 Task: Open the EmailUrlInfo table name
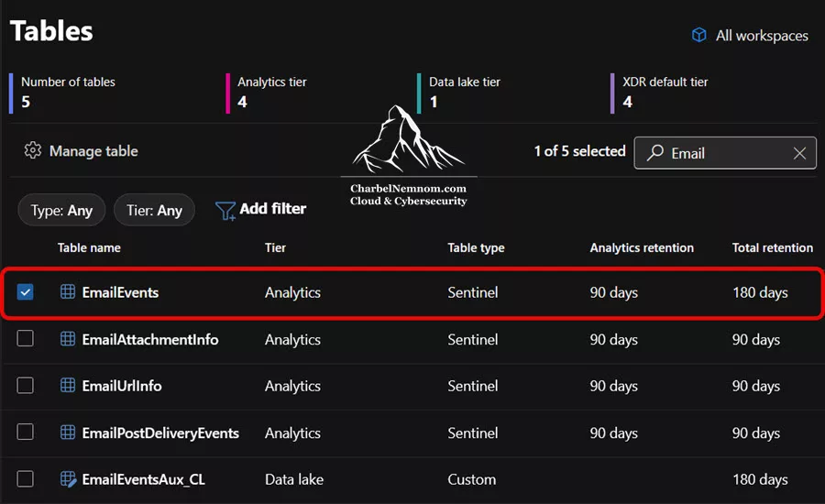(122, 386)
